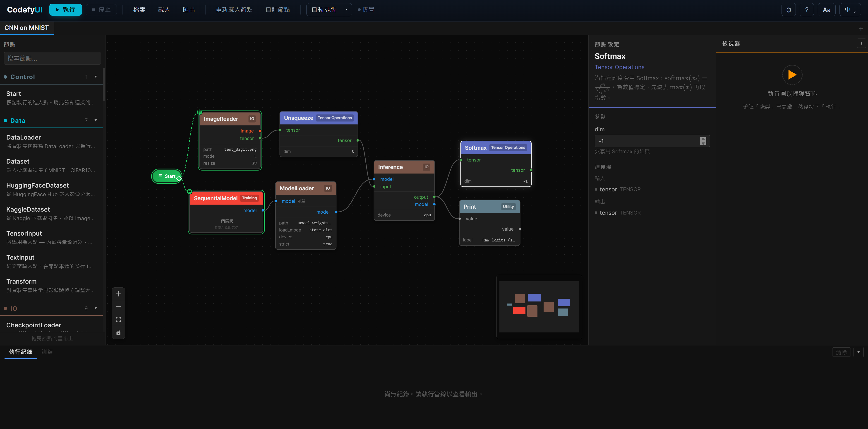Screen dimensions: 868x429
Task: Select the Print node header
Action: click(x=490, y=207)
